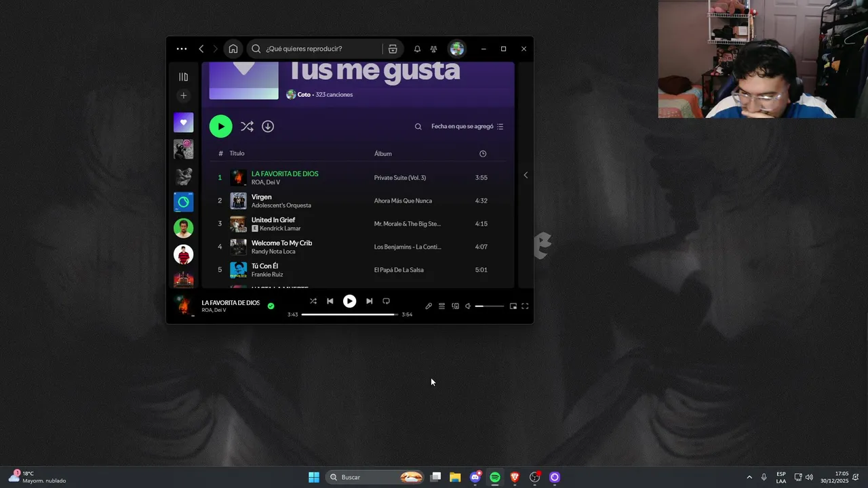
Task: Select the Virgen track row
Action: 358,201
